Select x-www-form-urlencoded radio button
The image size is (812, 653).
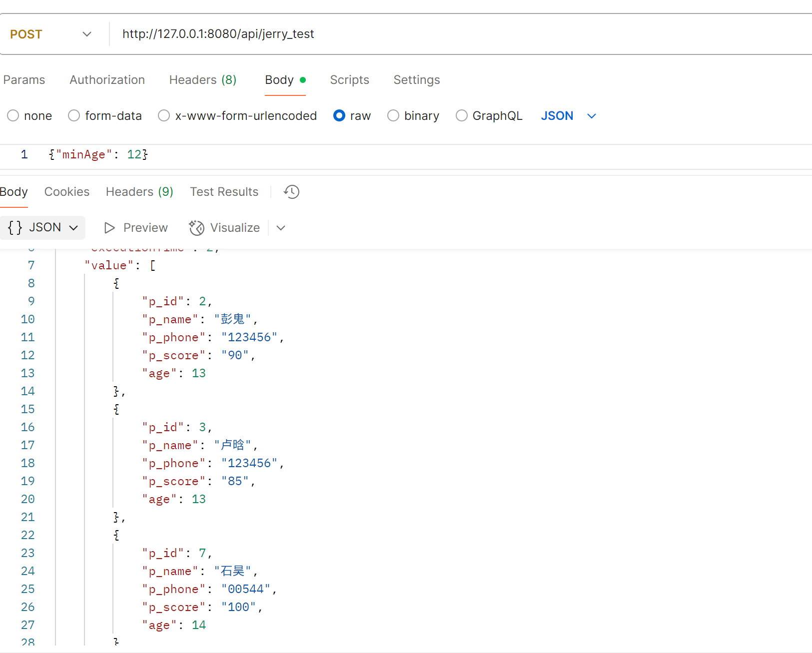[x=164, y=116]
